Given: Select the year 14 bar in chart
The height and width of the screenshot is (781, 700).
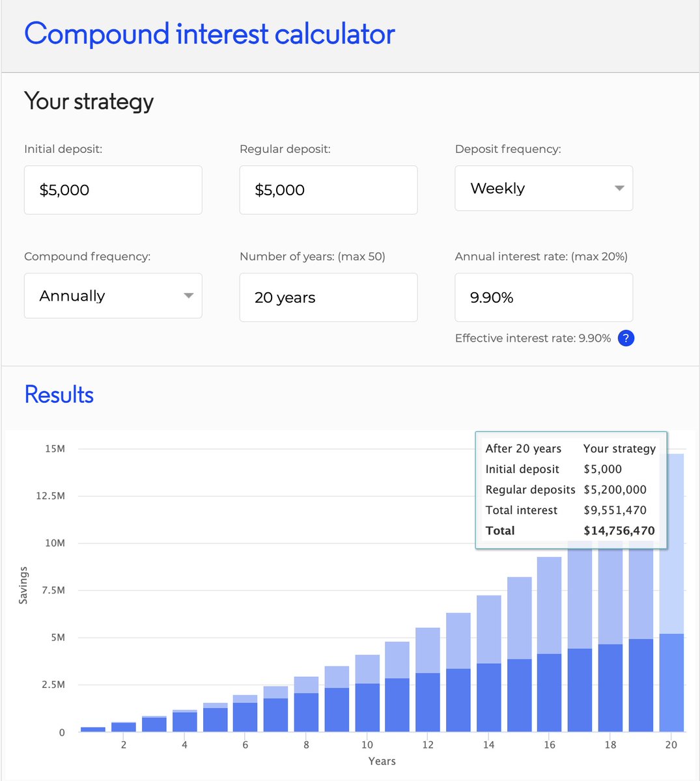Looking at the screenshot, I should tap(489, 663).
